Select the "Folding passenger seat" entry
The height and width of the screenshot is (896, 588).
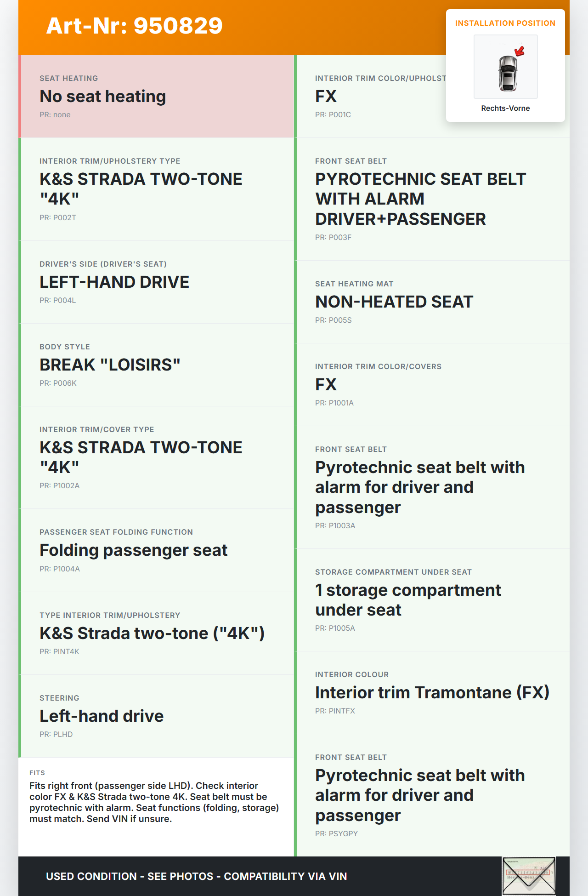point(133,550)
